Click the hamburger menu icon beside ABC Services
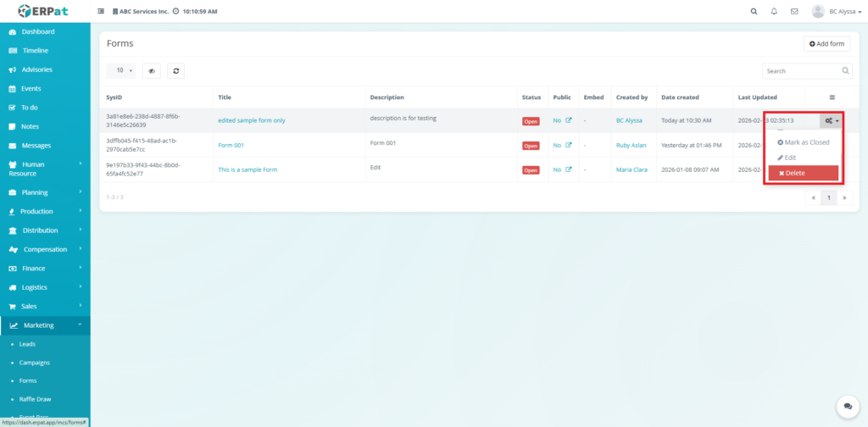 pos(102,12)
